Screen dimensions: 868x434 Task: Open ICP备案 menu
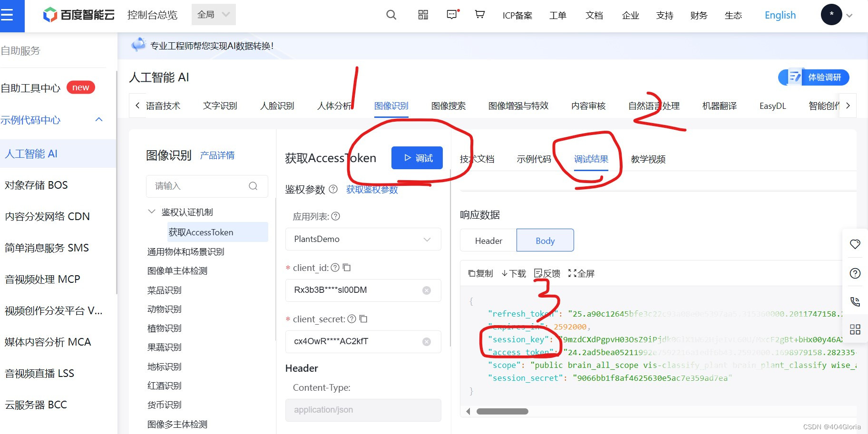click(x=517, y=16)
